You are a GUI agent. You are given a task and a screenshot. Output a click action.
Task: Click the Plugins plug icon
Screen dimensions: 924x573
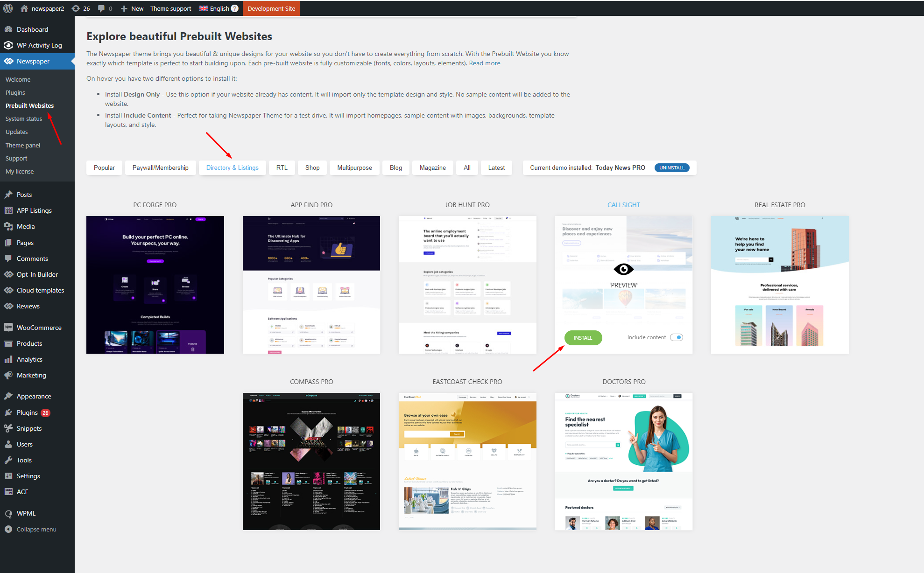[8, 412]
